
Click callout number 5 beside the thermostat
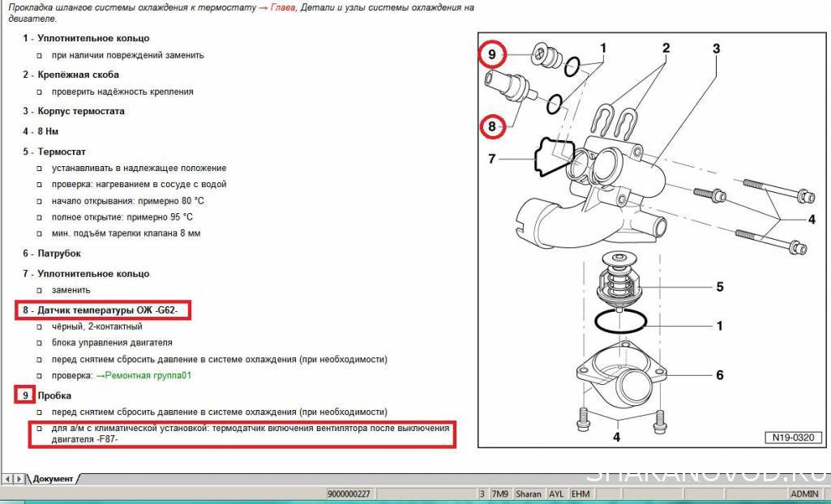coord(719,287)
